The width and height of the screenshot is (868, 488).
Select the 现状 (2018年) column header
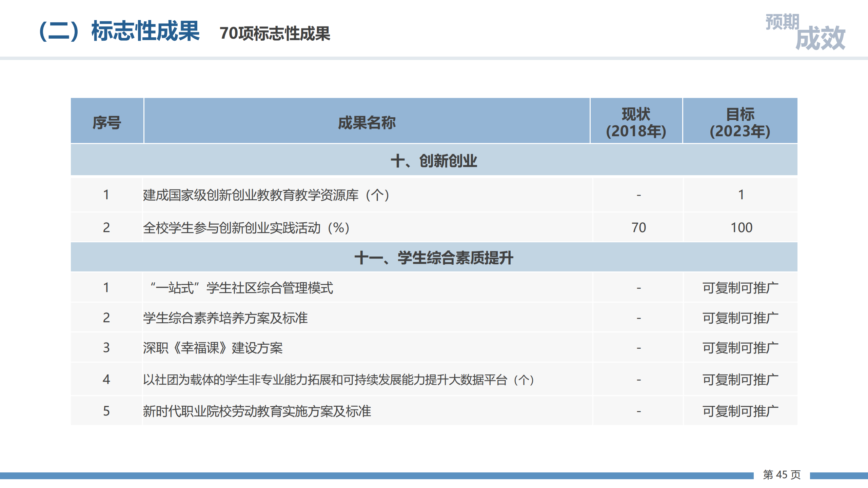point(636,122)
